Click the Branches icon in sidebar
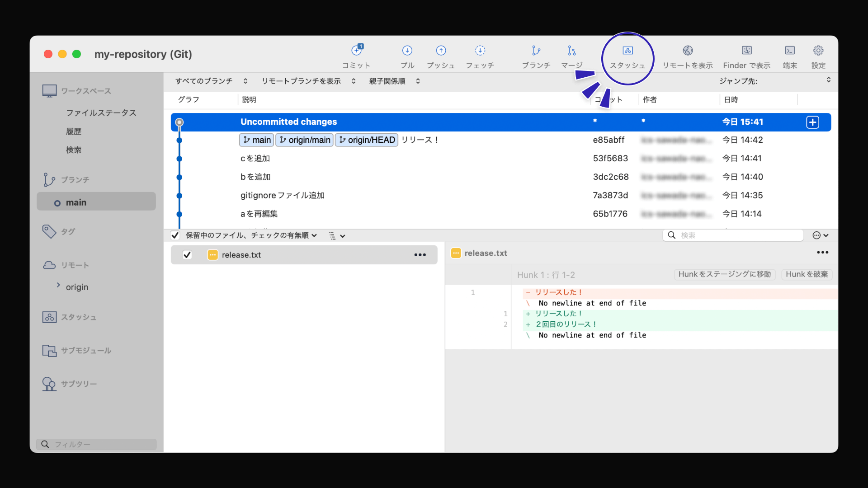 tap(49, 179)
